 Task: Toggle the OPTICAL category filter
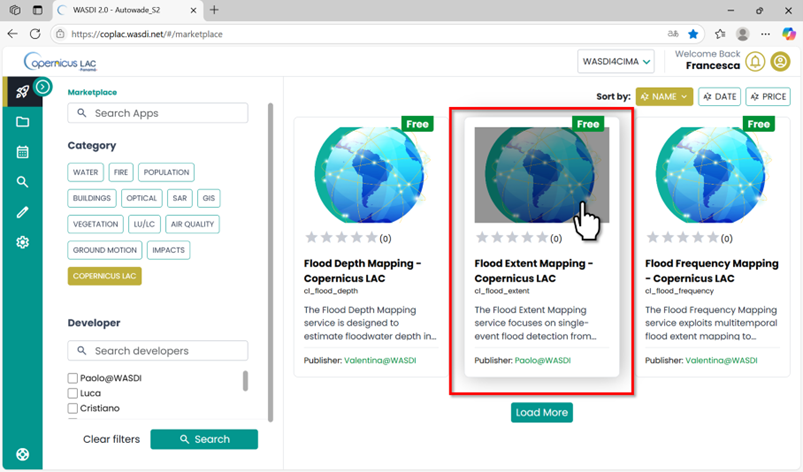click(142, 198)
